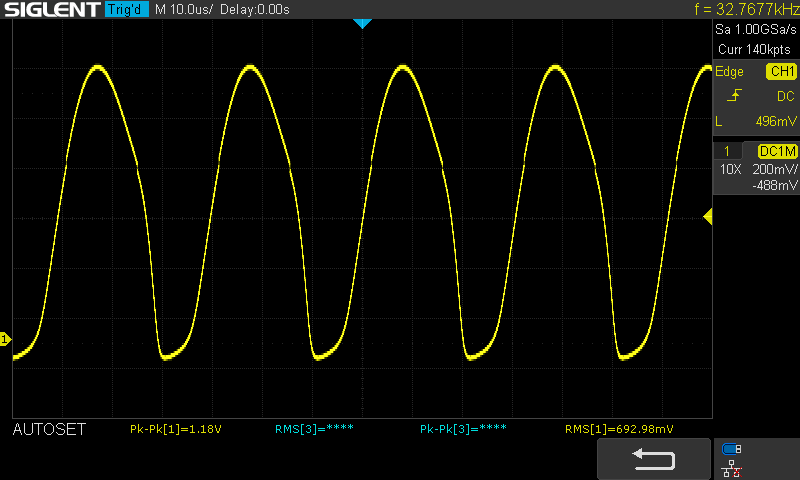This screenshot has width=800, height=480.
Task: Click the network disconnected status icon
Action: [732, 469]
